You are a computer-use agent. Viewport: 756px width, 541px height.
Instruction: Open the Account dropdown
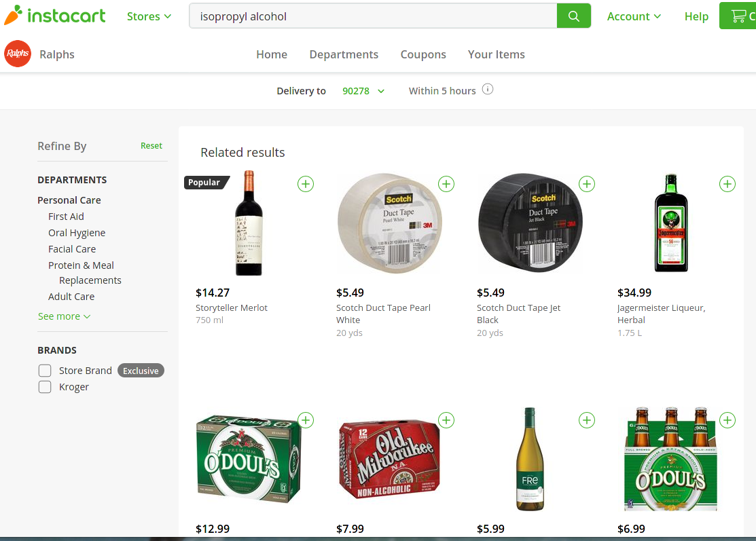click(x=633, y=16)
